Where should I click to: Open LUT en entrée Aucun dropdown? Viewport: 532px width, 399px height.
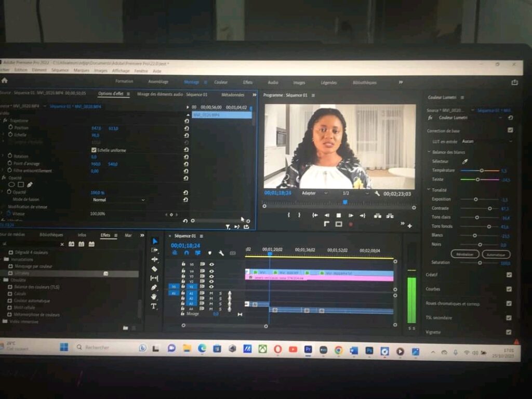point(486,141)
